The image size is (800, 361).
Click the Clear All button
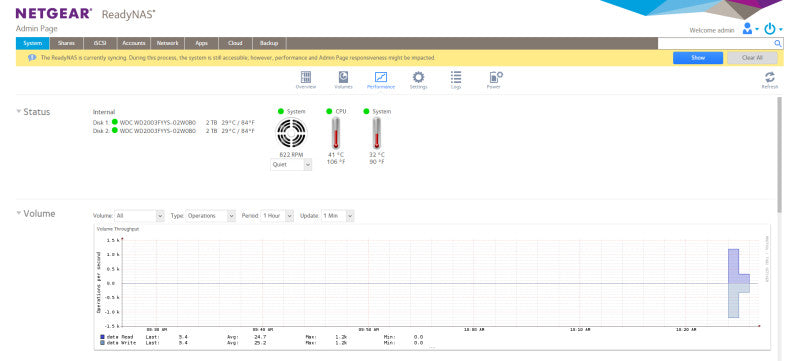pyautogui.click(x=752, y=58)
